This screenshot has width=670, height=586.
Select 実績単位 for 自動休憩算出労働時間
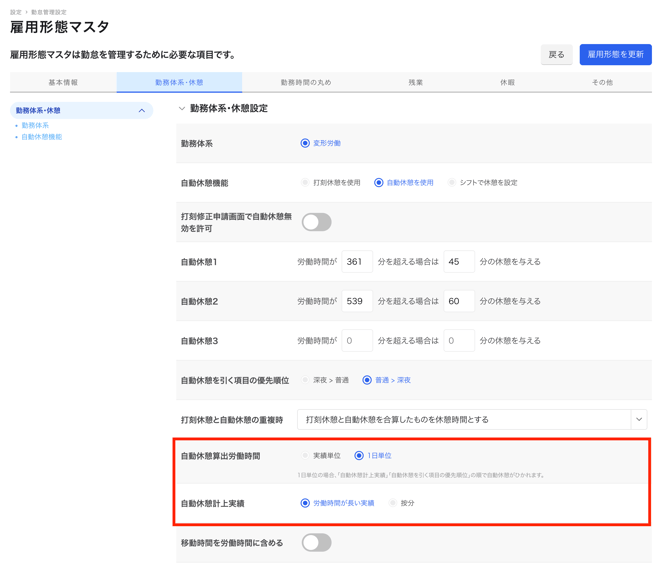click(x=305, y=456)
